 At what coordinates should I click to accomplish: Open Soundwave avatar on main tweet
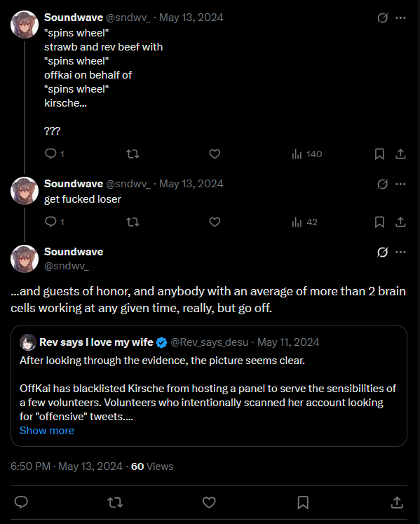25,259
